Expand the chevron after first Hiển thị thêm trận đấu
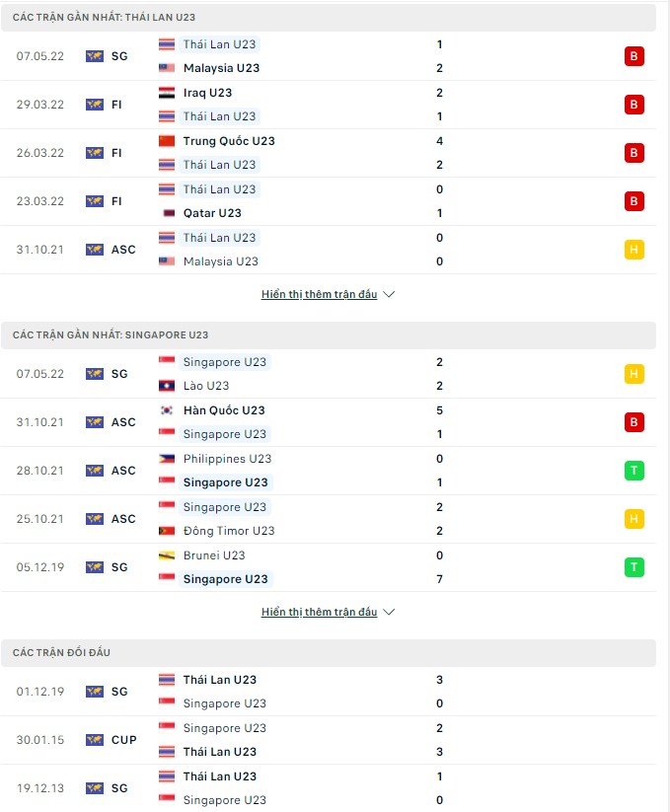 click(387, 293)
